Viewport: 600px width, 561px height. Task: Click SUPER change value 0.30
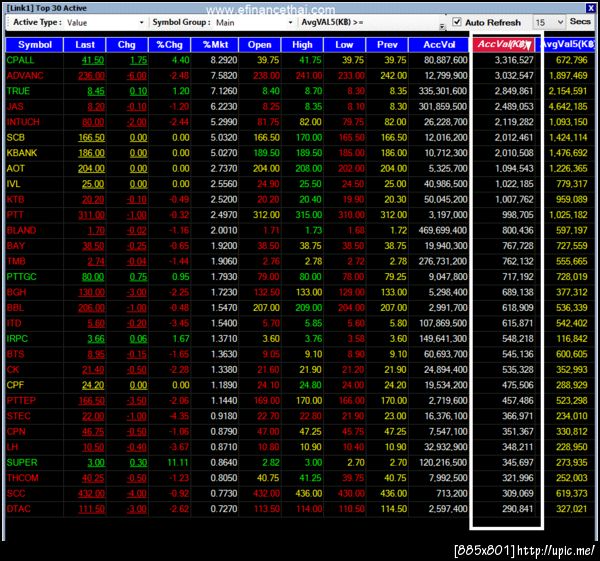(x=138, y=463)
